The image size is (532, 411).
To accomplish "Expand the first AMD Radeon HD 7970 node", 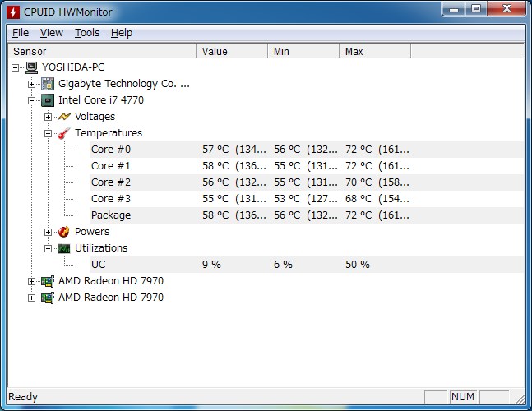I will (x=31, y=281).
